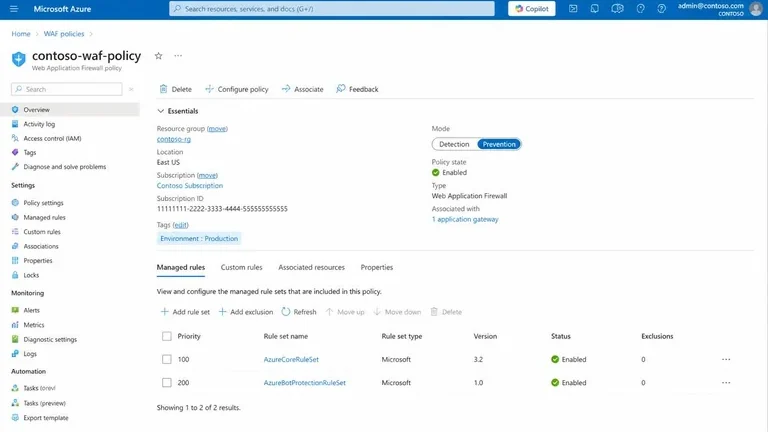Select Overview in sidebar
Viewport: 768px width, 432px height.
point(70,110)
